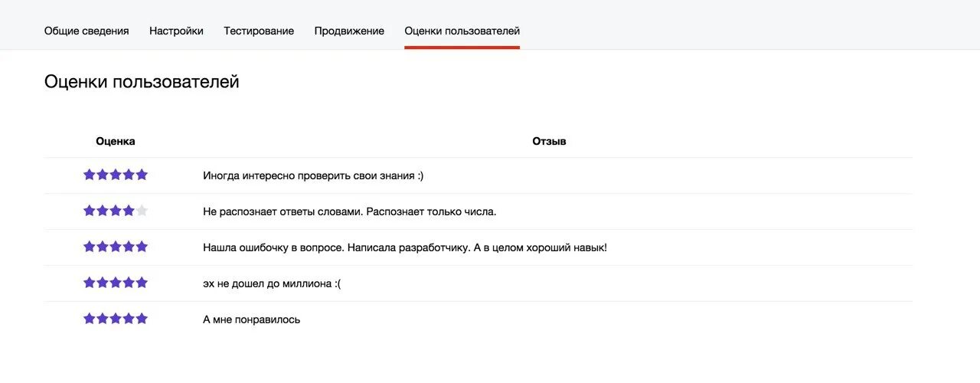Click the stars beside the Нашла ошибочку review
Image resolution: width=980 pixels, height=383 pixels.
point(116,247)
